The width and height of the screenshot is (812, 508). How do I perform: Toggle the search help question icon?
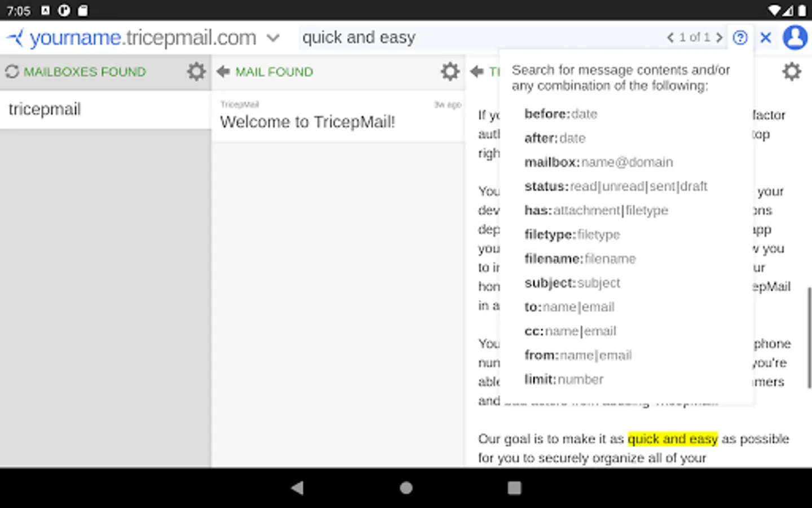[740, 38]
